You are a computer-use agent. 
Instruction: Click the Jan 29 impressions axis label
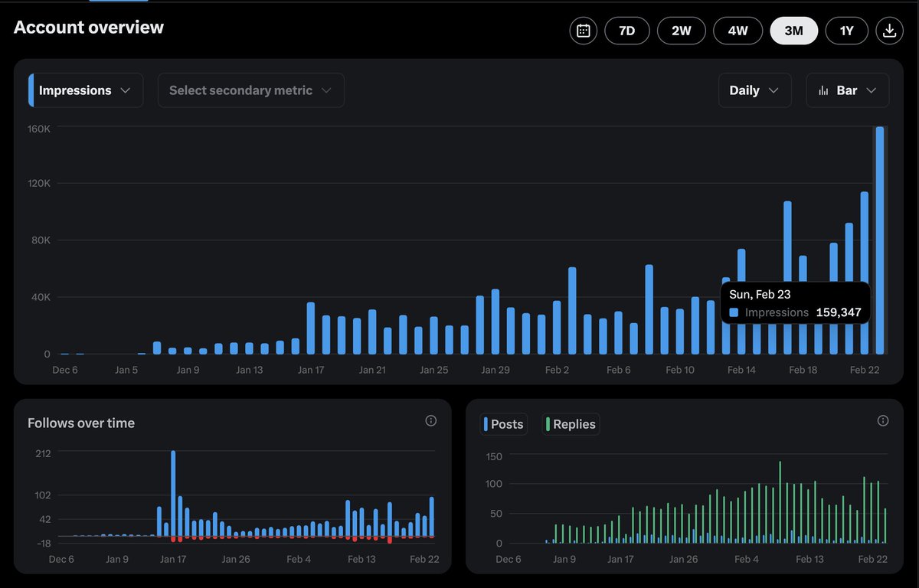click(x=495, y=370)
